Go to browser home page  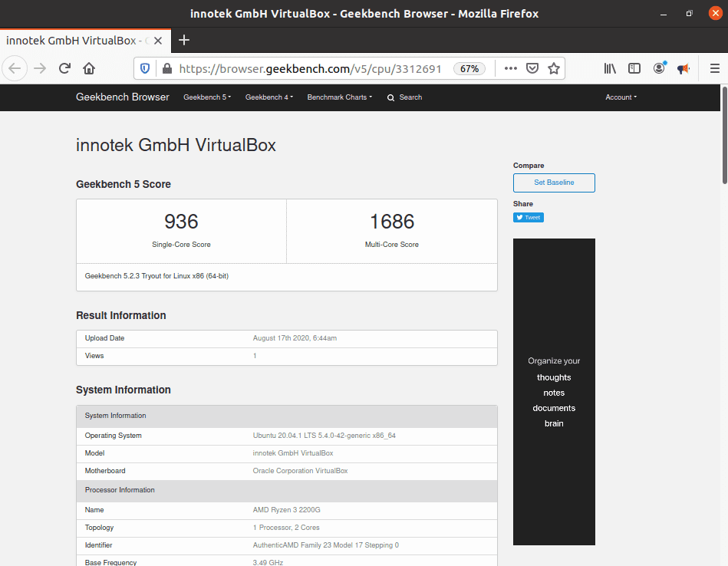(88, 68)
